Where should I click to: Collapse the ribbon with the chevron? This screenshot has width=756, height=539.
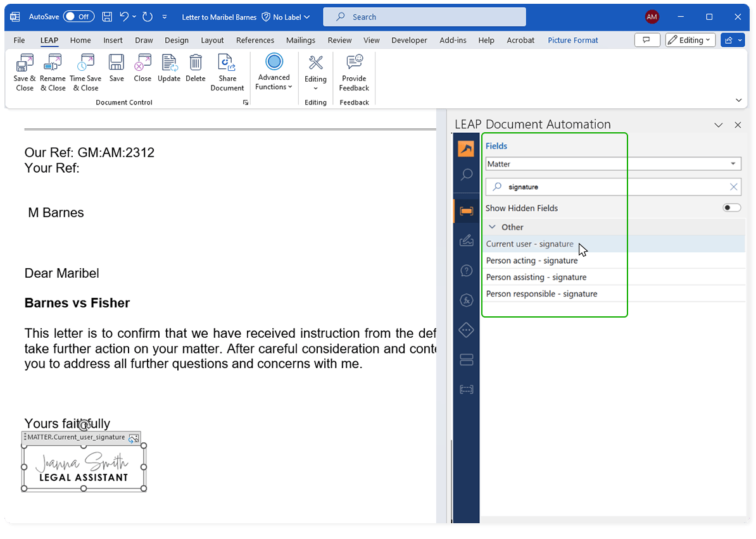click(x=738, y=100)
